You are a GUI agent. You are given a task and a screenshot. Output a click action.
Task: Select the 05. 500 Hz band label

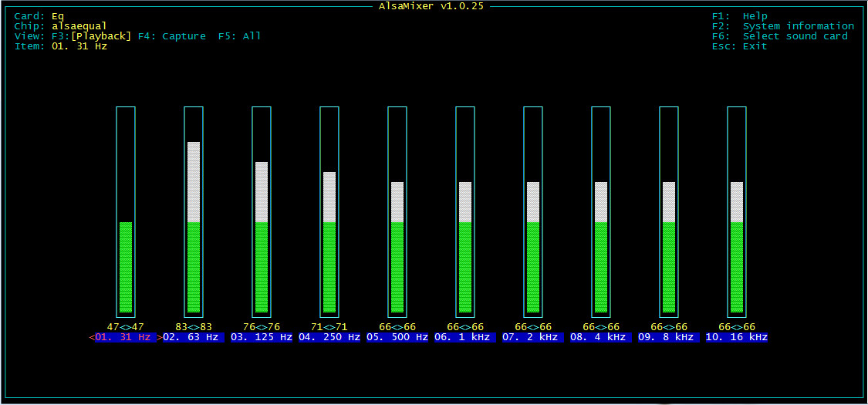(x=397, y=337)
